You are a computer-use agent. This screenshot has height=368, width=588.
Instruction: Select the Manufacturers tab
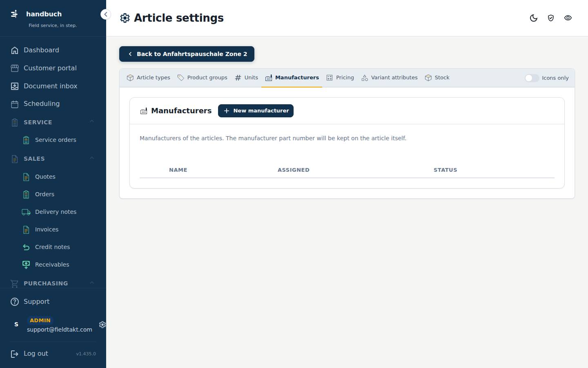coord(292,78)
